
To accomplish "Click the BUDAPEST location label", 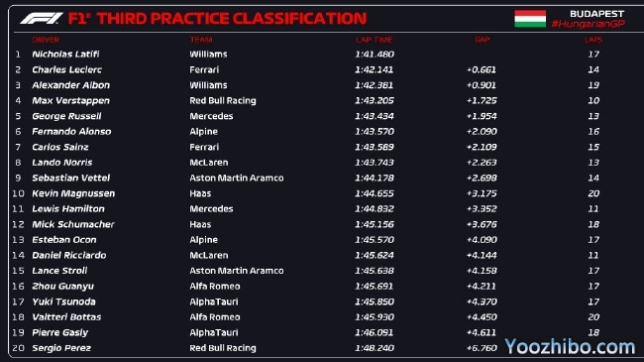I will pyautogui.click(x=597, y=14).
